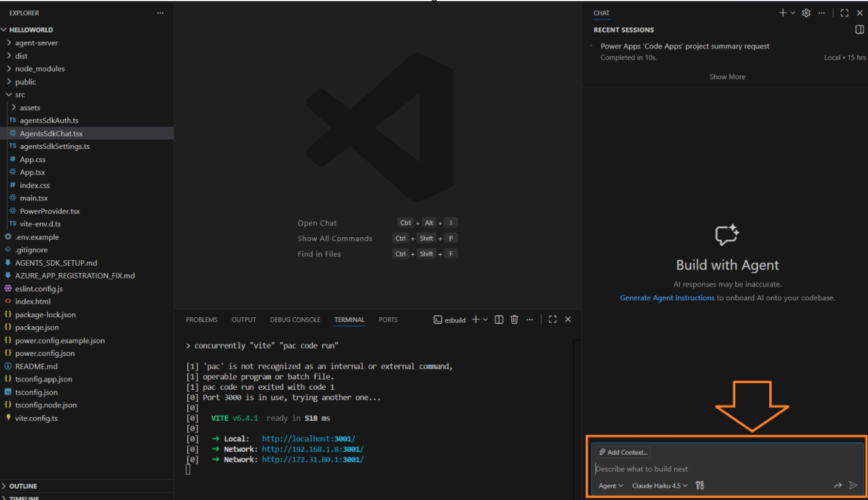Click Show More under recent sessions
The height and width of the screenshot is (500, 868).
[x=727, y=76]
